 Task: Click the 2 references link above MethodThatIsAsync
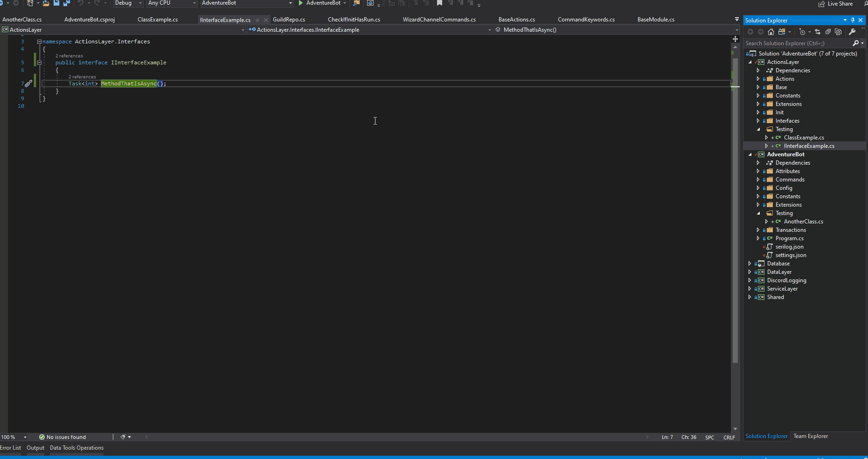(82, 76)
